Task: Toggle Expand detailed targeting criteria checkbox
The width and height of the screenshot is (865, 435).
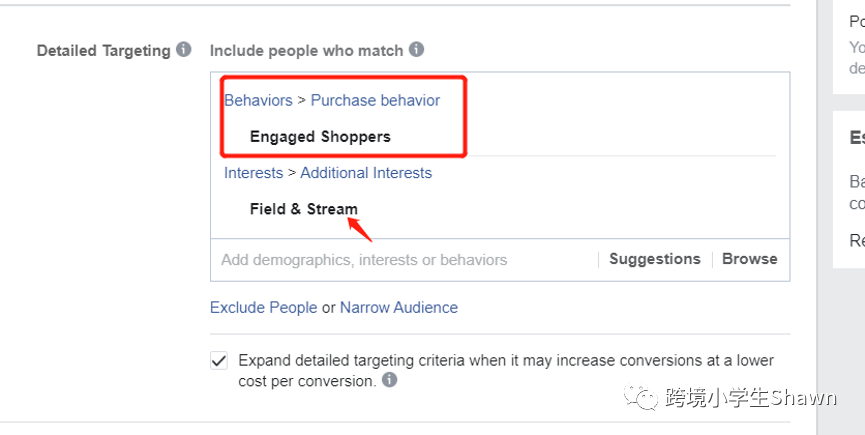Action: click(219, 361)
